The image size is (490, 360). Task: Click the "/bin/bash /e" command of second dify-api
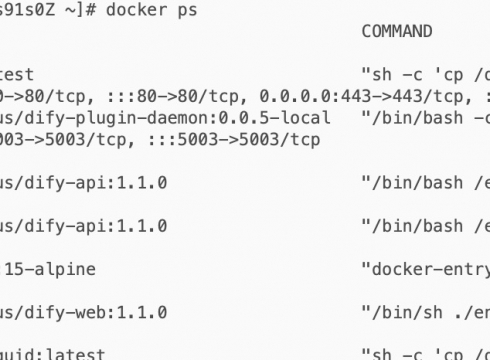(426, 226)
